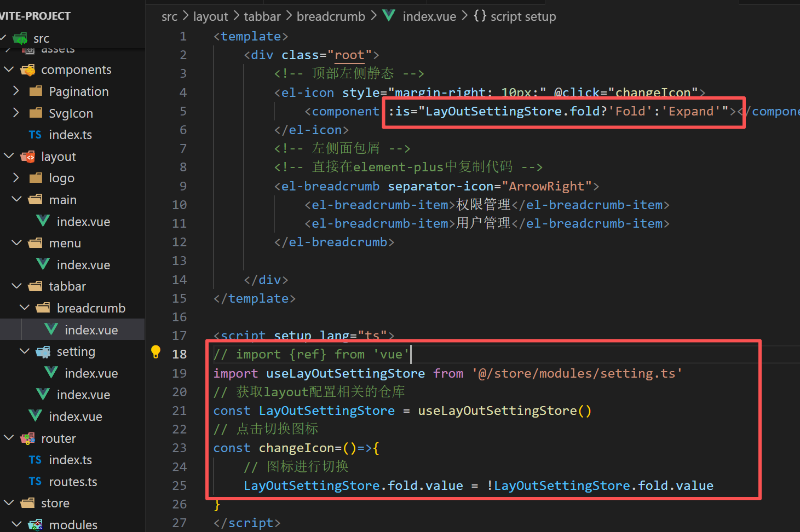Screen dimensions: 800x532
Task: Click the 'root' class value on line 2
Action: pos(349,55)
